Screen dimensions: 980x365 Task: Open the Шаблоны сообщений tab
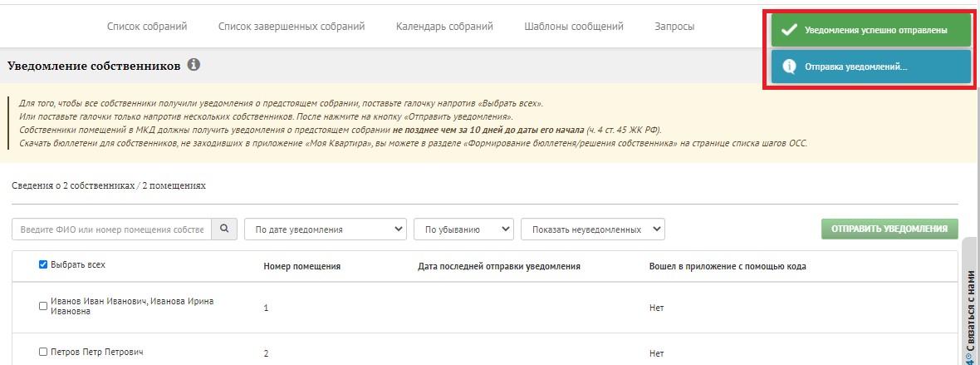tap(574, 27)
